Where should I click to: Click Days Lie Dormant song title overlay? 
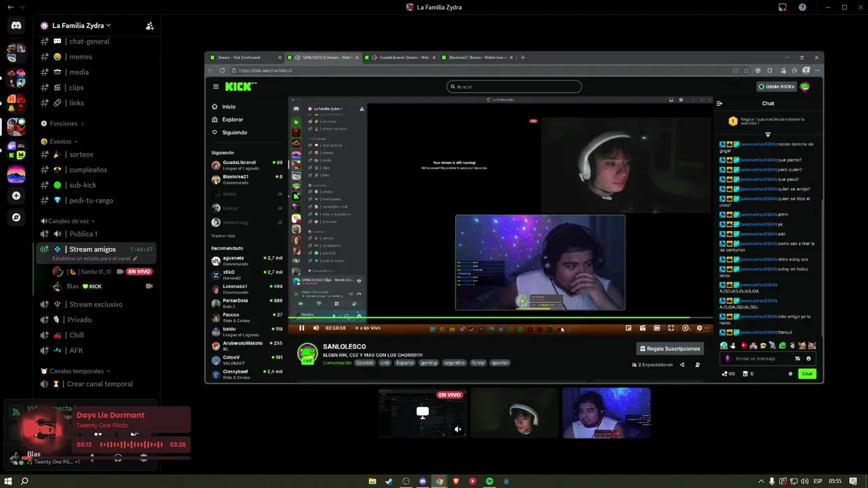pyautogui.click(x=111, y=415)
